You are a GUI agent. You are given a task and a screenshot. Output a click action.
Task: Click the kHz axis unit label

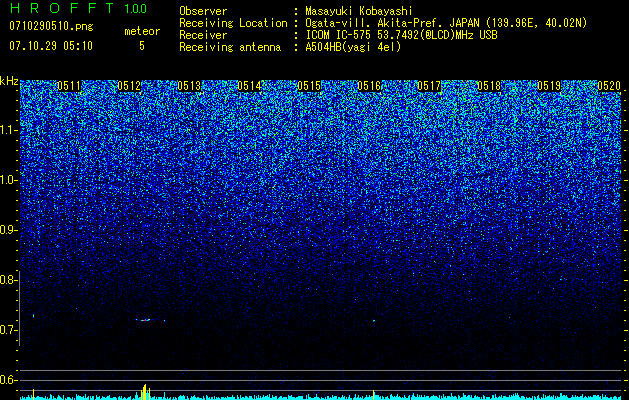pos(9,81)
